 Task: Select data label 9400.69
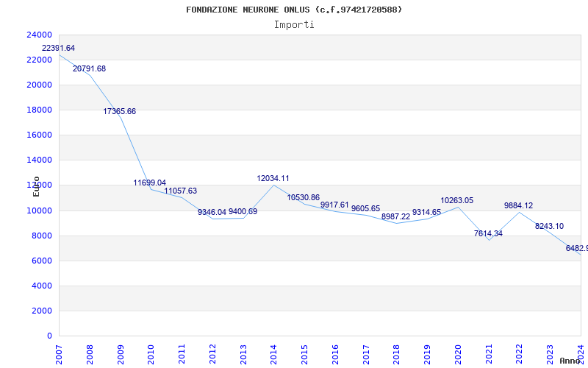tap(243, 211)
